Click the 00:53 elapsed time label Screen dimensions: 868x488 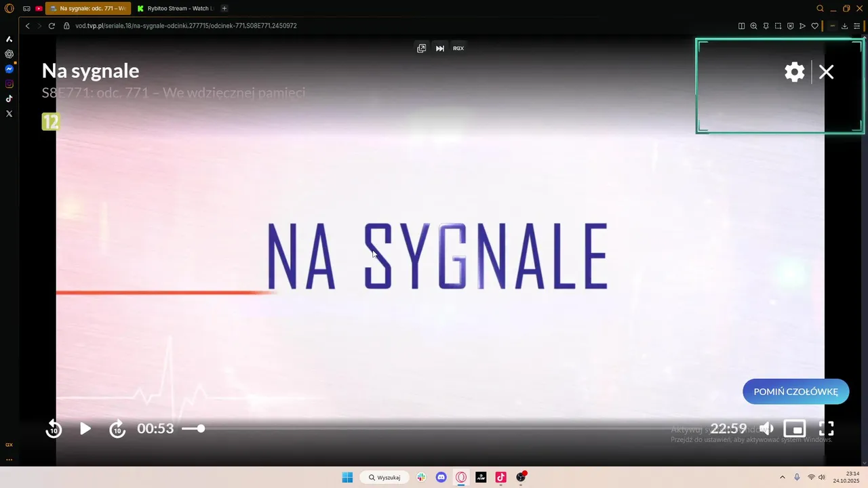[x=155, y=428]
